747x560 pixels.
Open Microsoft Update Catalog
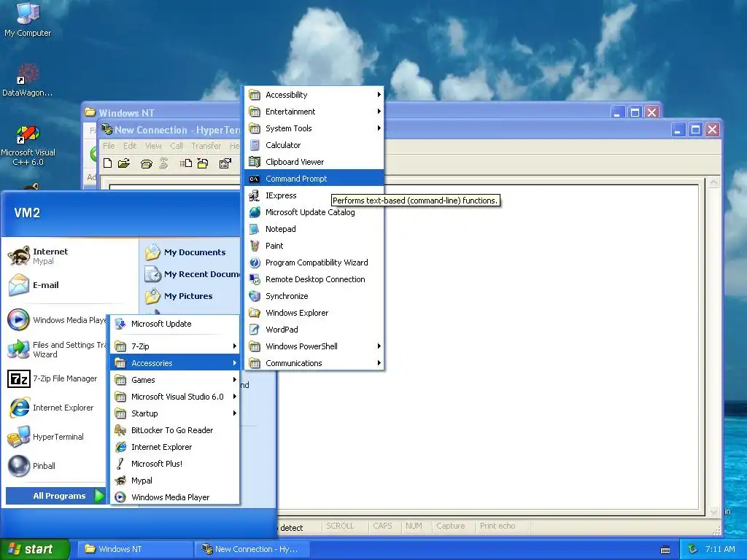[x=314, y=212]
